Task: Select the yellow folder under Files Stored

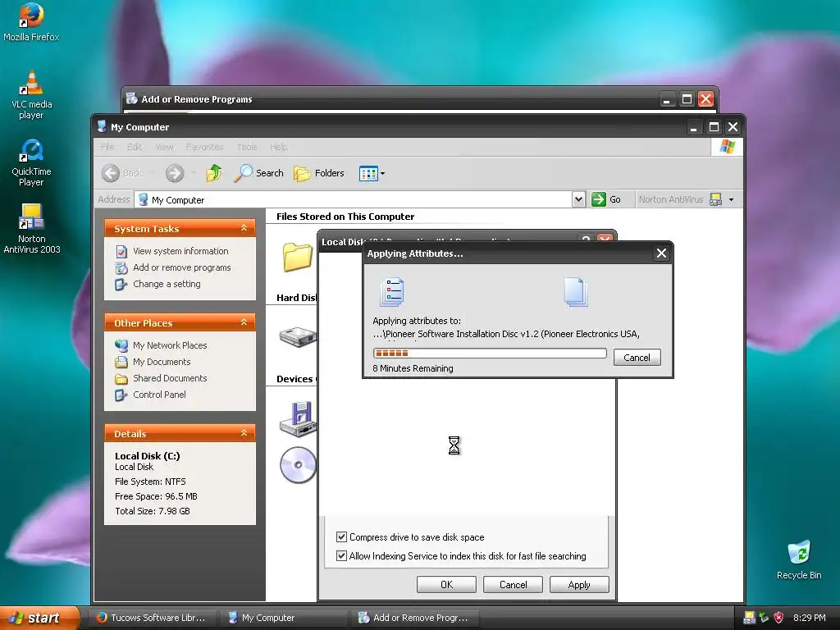Action: click(x=298, y=257)
